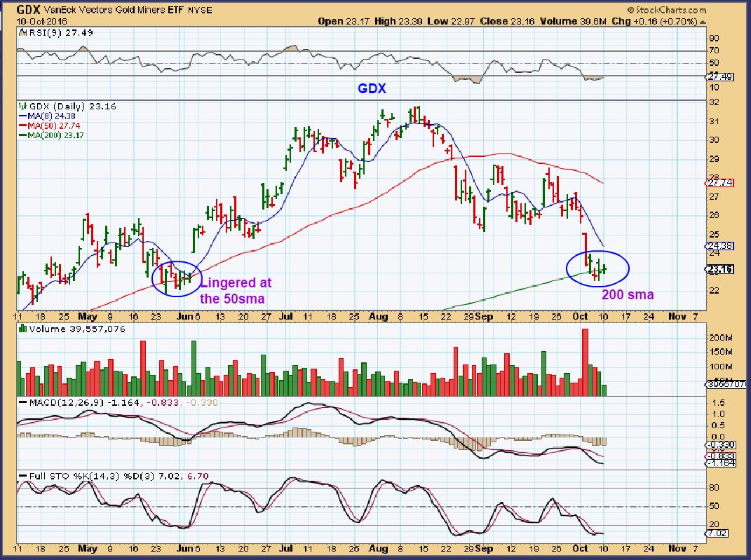Click the RSI(9) 27.49 indicator label
This screenshot has width=751, height=560.
click(61, 32)
